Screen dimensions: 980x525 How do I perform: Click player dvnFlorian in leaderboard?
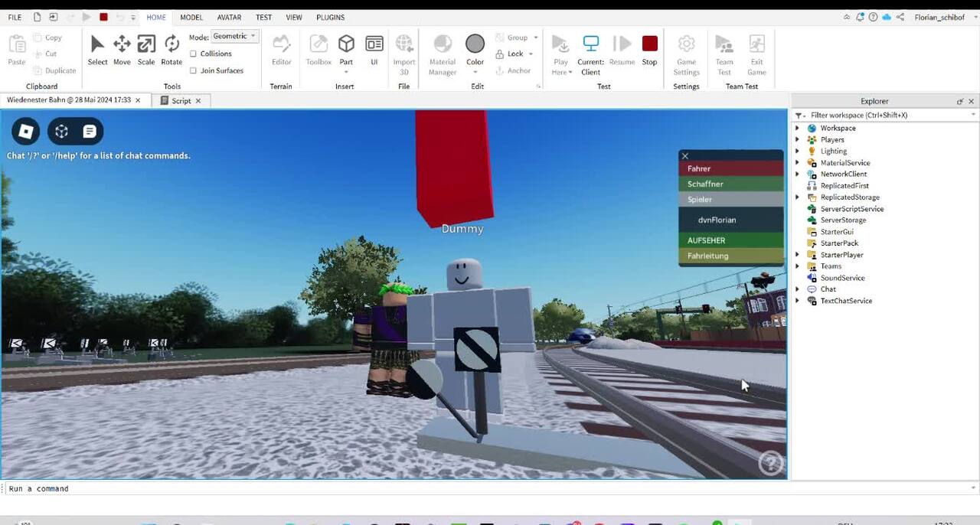[x=731, y=220]
